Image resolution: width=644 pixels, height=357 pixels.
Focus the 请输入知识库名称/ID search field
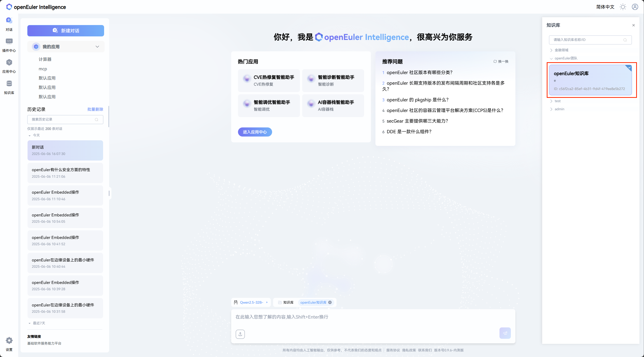pyautogui.click(x=590, y=40)
